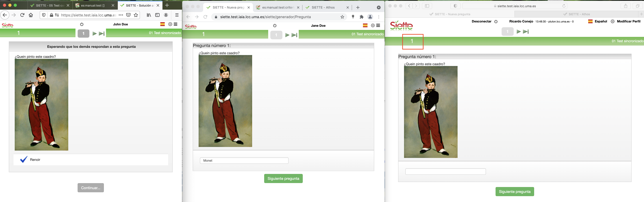Click the empty answer field in Safari
The width and height of the screenshot is (644, 202).
(x=445, y=172)
